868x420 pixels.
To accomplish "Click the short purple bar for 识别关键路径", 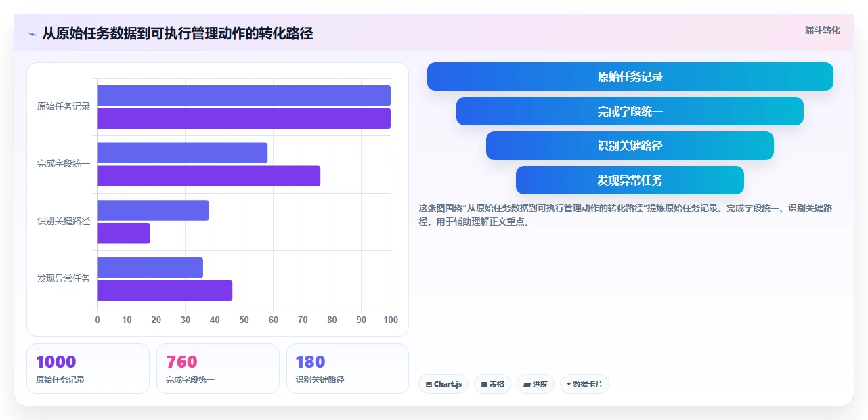I will (124, 233).
